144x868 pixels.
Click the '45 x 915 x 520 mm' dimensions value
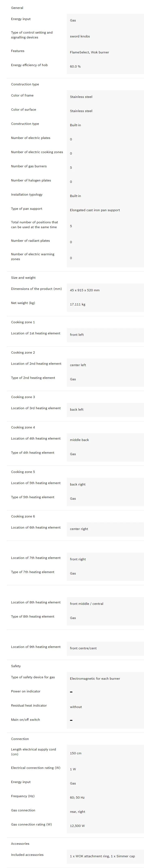pyautogui.click(x=85, y=290)
